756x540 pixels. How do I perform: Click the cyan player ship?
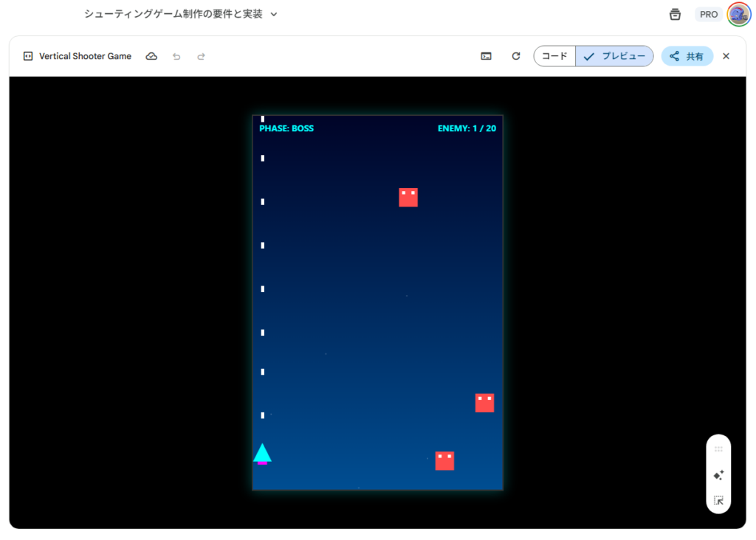point(262,454)
